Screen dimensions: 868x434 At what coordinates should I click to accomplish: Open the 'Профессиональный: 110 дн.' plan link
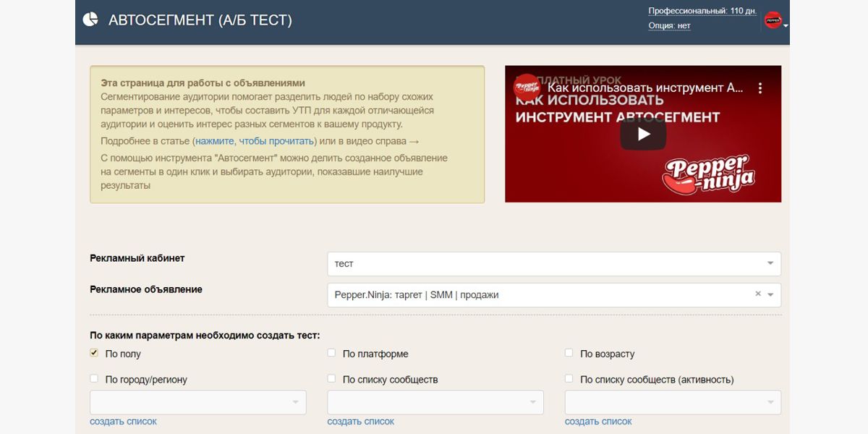click(x=702, y=11)
